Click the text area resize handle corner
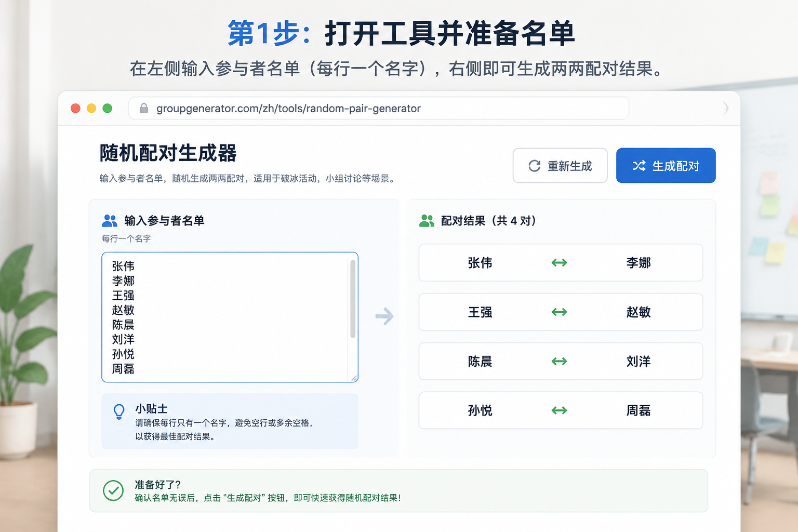The height and width of the screenshot is (532, 798). [x=354, y=378]
